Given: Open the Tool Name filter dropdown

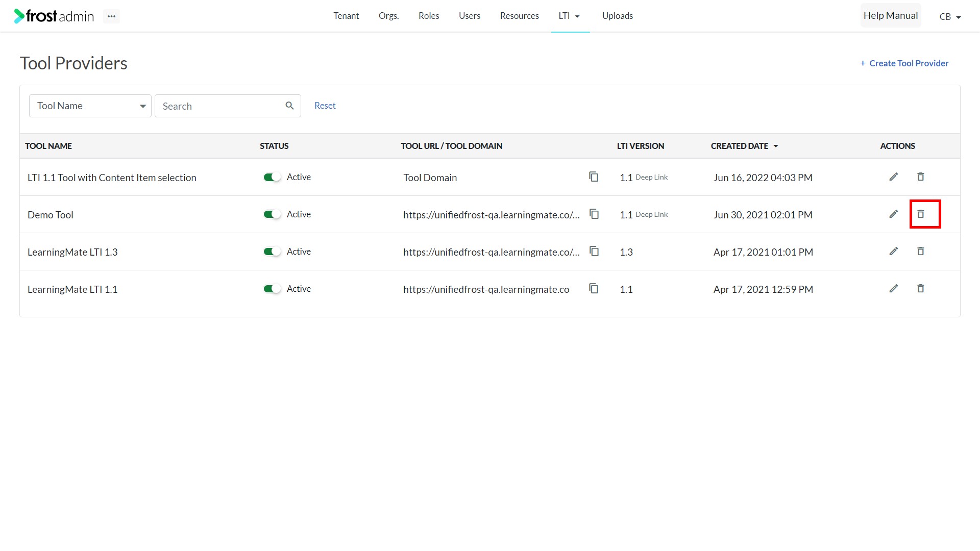Looking at the screenshot, I should (90, 106).
